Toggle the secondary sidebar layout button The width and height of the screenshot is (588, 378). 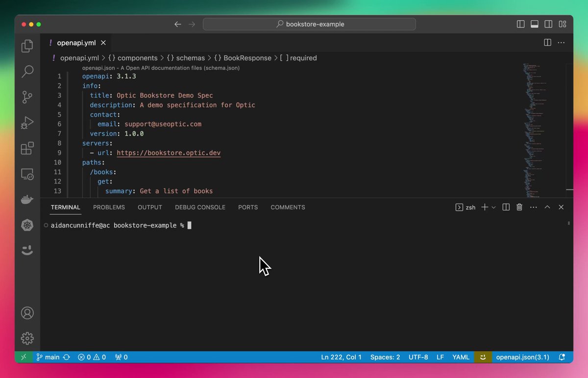pyautogui.click(x=549, y=24)
